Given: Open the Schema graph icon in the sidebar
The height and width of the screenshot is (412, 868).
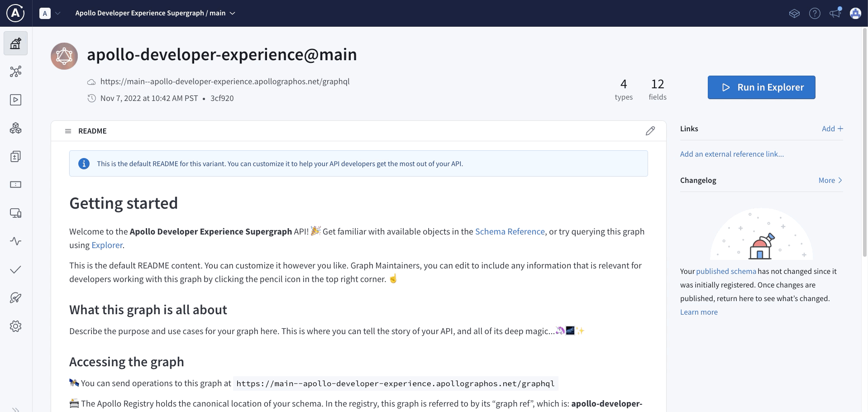Looking at the screenshot, I should [15, 72].
